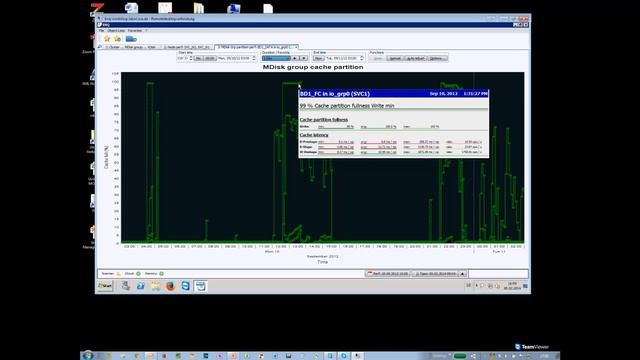This screenshot has width=640, height=360.
Task: Click the 00:00 button under Start time
Action: click(x=210, y=58)
